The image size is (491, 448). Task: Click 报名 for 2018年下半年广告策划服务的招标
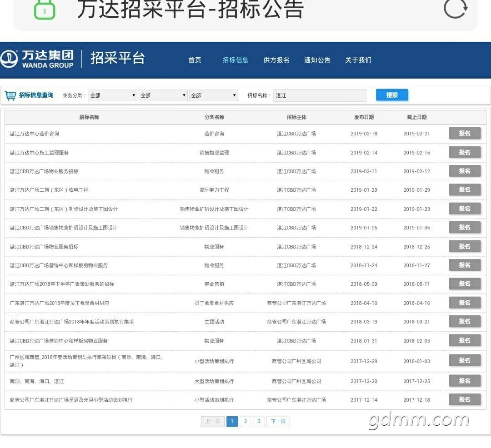click(465, 284)
